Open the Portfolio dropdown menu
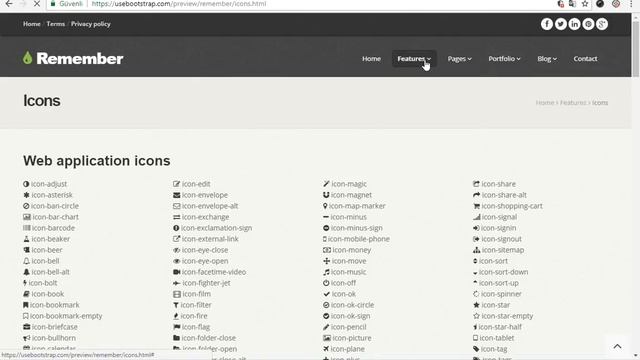Image resolution: width=640 pixels, height=360 pixels. click(504, 59)
